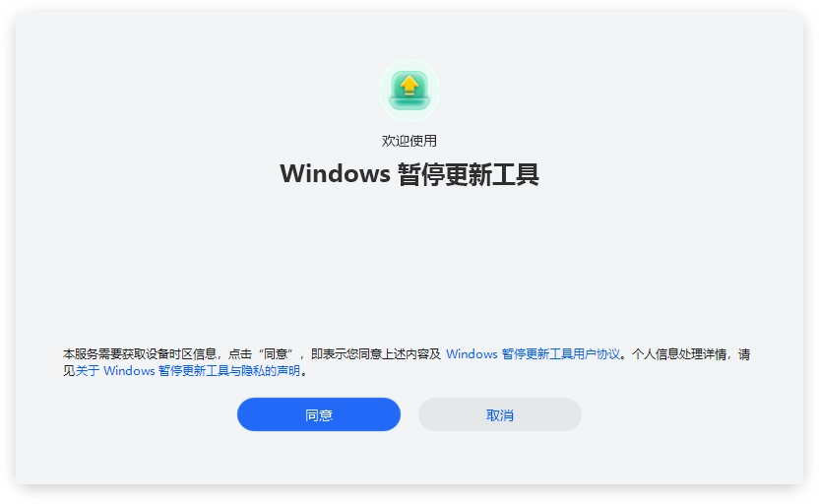Open the 关于 Windows 暂停更新工具与隐私的声明 link

[x=188, y=371]
